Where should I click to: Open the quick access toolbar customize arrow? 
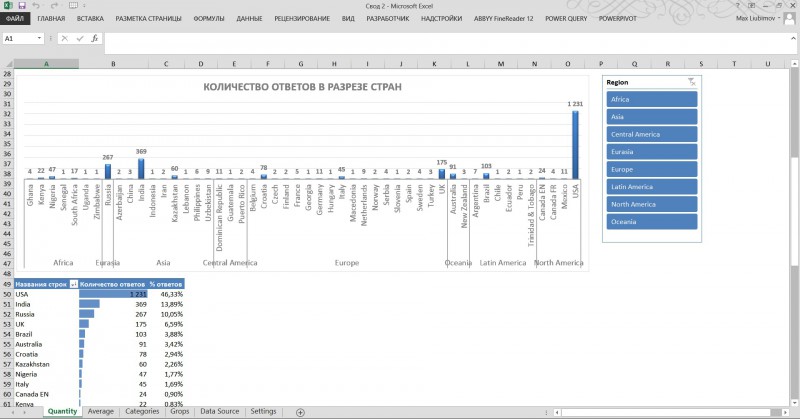(84, 6)
